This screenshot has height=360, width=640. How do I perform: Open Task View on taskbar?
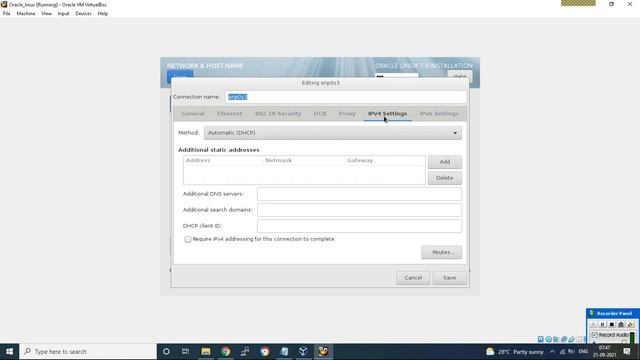point(185,351)
